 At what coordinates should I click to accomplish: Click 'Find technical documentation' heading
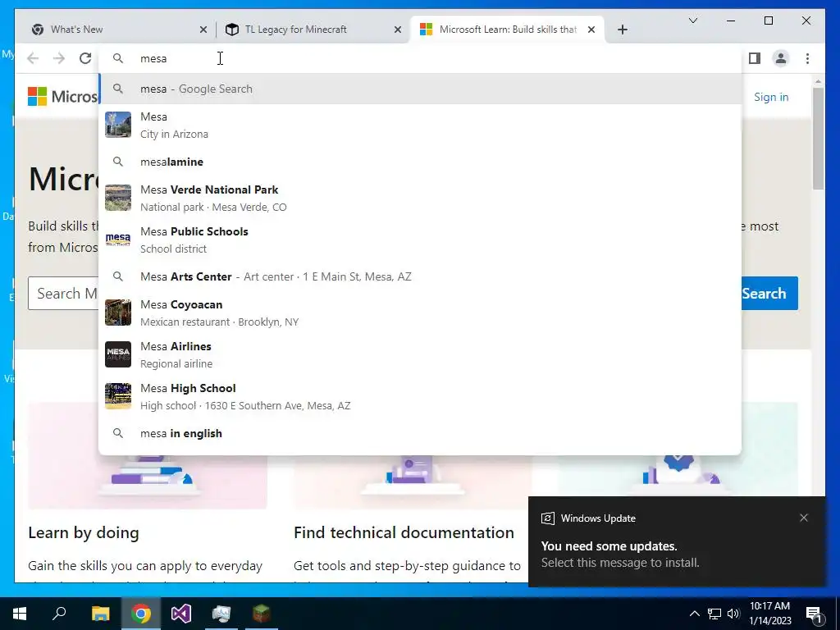tap(404, 532)
